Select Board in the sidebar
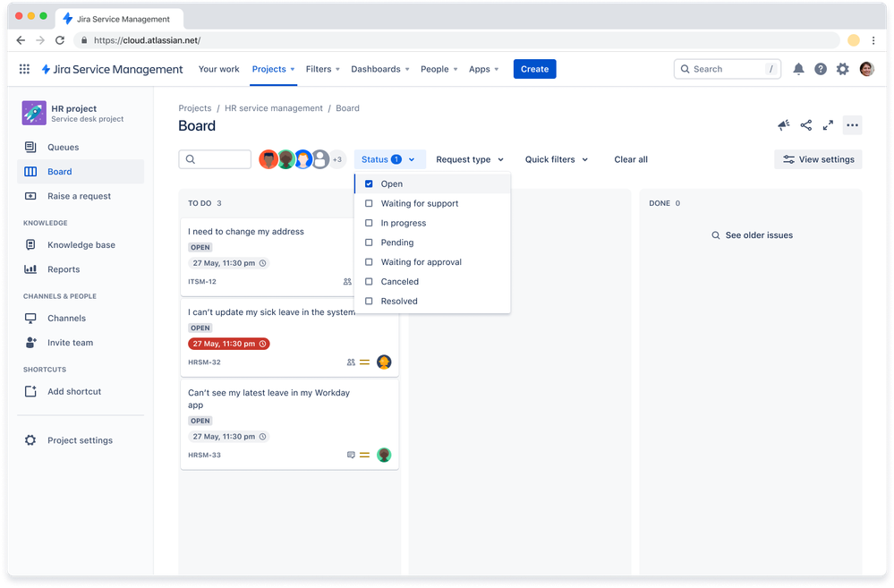894x588 pixels. point(81,172)
